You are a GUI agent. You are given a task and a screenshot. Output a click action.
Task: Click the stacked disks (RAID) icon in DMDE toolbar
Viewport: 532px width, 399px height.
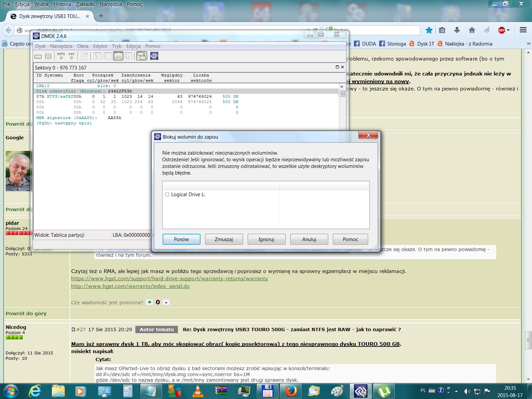coord(48,56)
